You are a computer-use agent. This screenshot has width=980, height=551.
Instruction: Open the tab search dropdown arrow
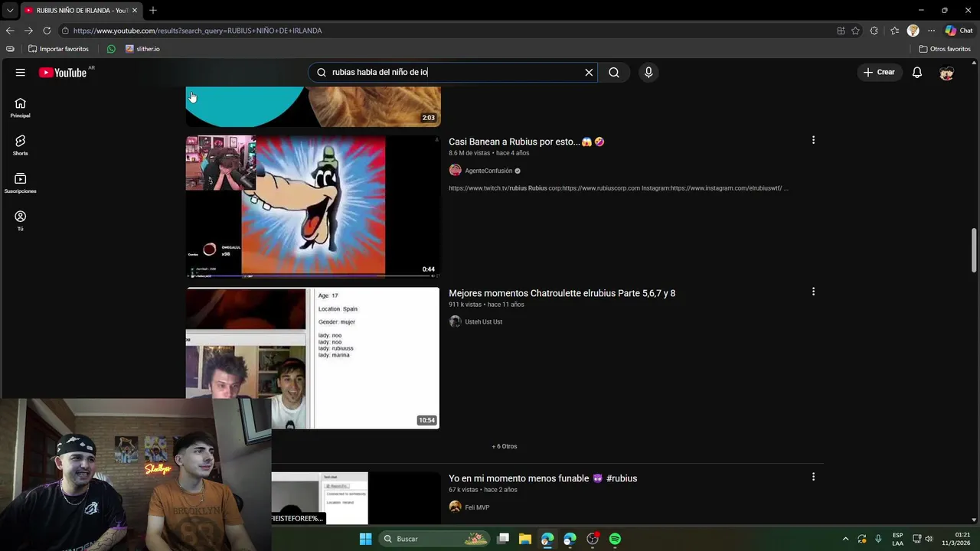pyautogui.click(x=10, y=11)
